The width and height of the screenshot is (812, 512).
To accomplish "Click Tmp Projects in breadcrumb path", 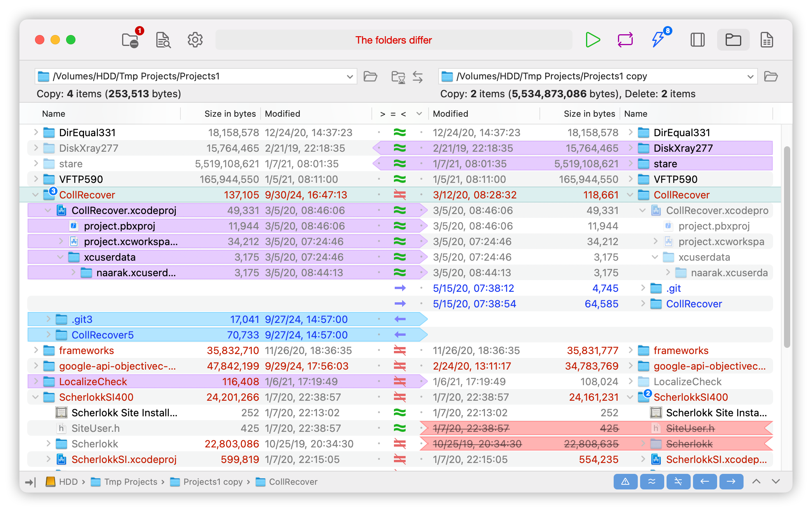I will tap(130, 482).
